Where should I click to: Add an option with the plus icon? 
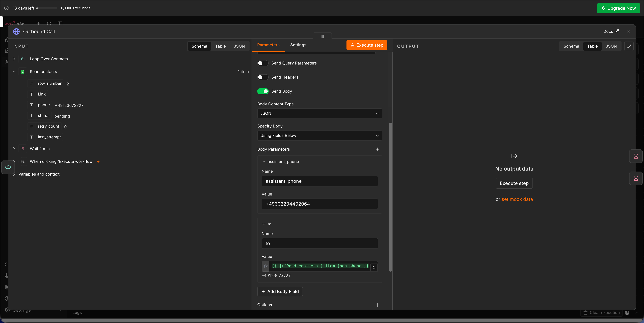point(378,305)
